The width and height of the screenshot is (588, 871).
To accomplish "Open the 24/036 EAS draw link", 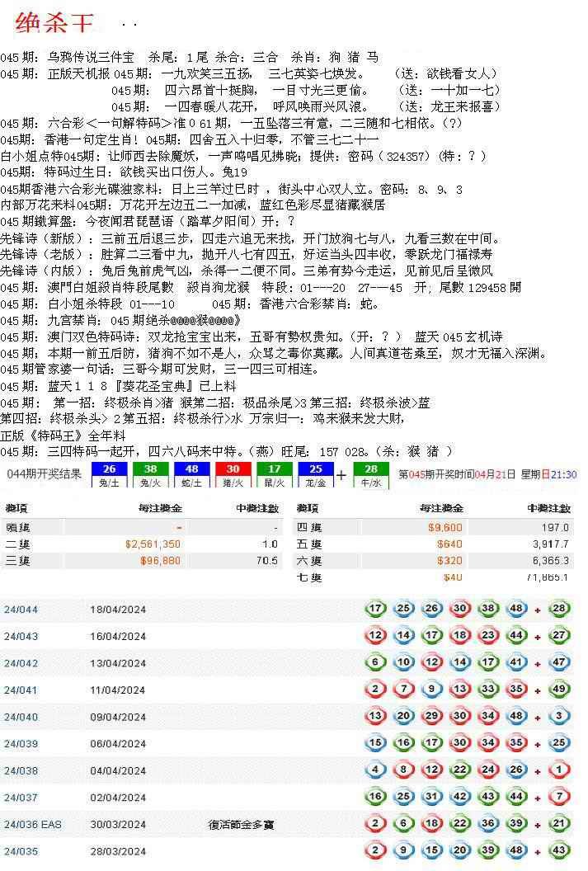I will 31,824.
